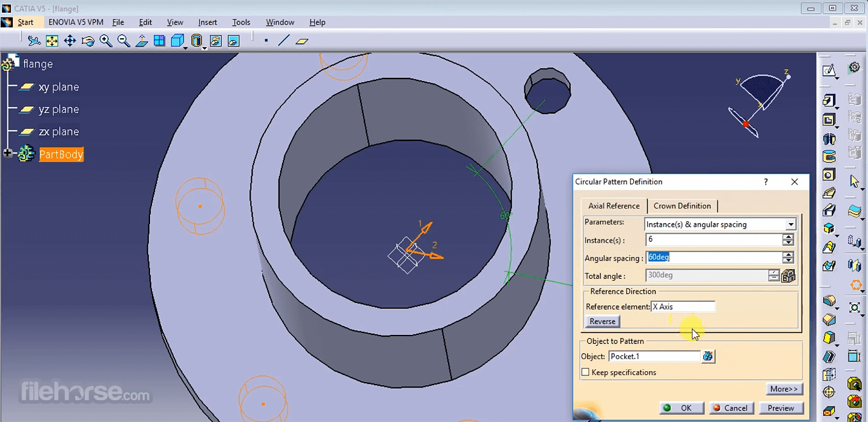Click the formula icon beside Total angle
This screenshot has width=868, height=422.
(788, 276)
